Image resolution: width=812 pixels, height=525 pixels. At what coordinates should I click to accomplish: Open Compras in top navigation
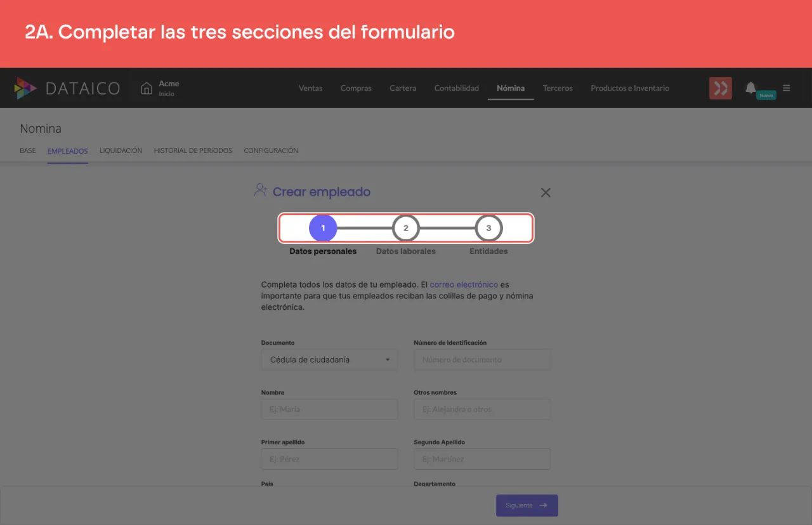tap(356, 88)
